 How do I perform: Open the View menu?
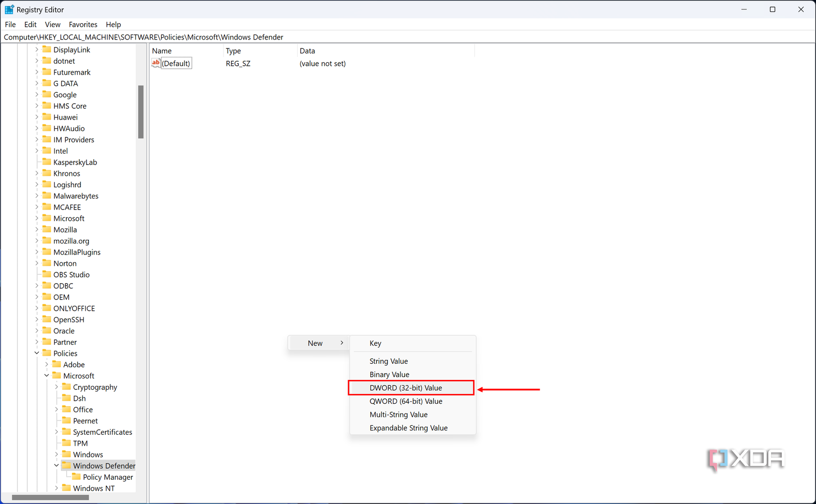52,24
